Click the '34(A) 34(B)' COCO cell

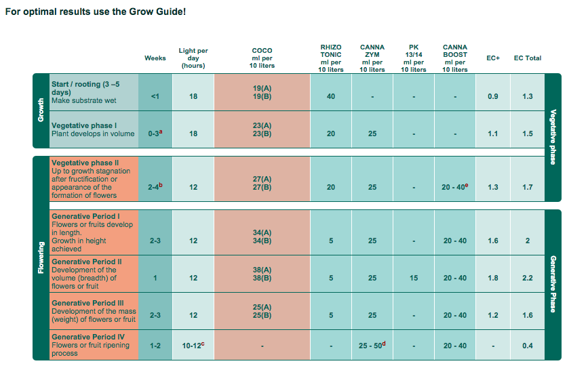(x=262, y=232)
